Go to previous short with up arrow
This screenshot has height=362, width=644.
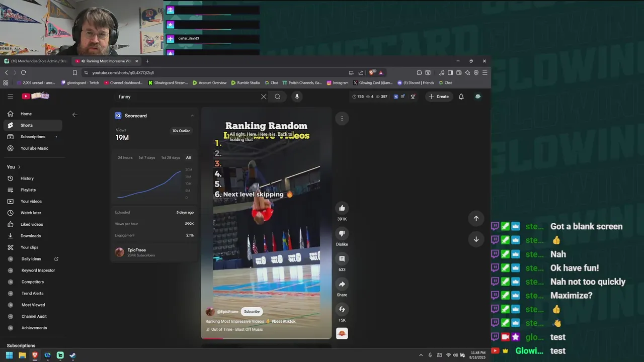pyautogui.click(x=476, y=218)
